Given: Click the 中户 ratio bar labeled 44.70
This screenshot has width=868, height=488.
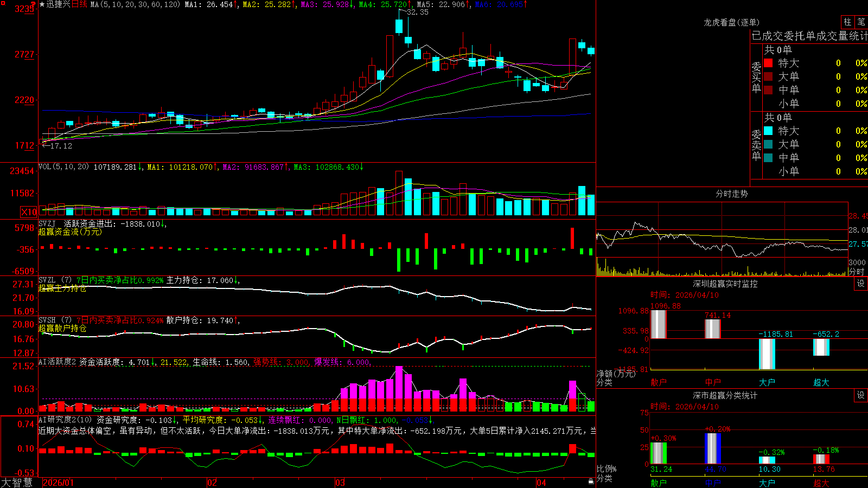Looking at the screenshot, I should coord(713,448).
